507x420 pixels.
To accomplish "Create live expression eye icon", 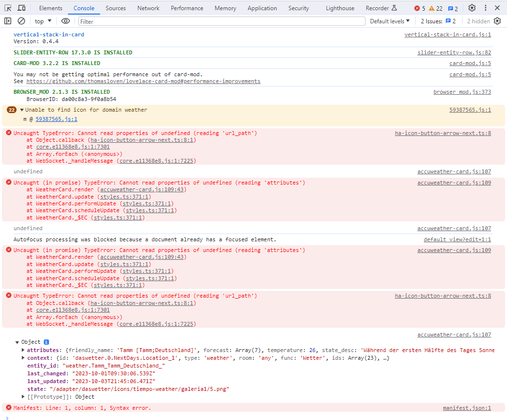I will tap(66, 21).
